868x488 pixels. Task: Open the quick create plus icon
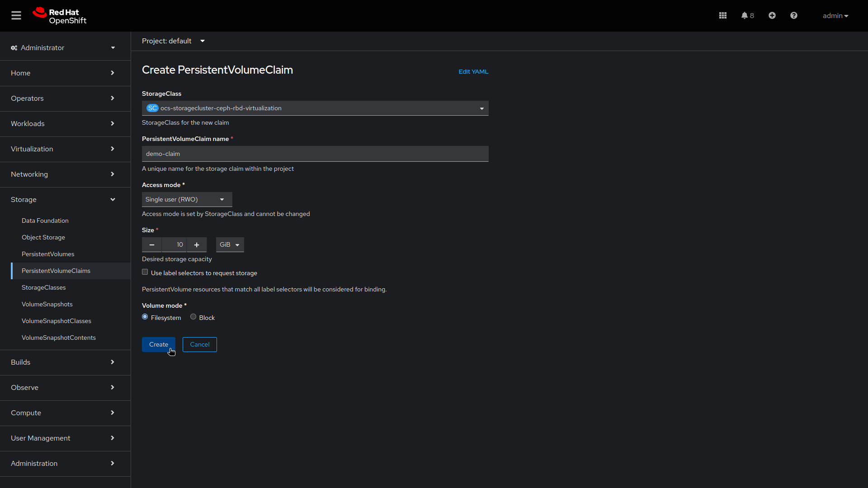[772, 15]
